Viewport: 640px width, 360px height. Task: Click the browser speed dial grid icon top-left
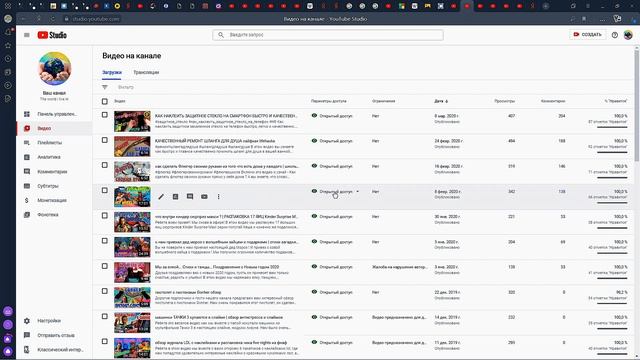coord(8,6)
